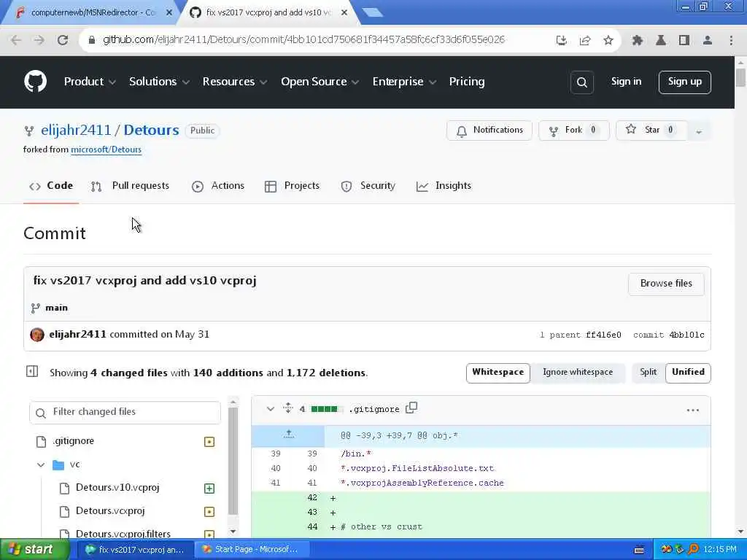Reload the page with refresh icon
The image size is (747, 560).
point(63,40)
